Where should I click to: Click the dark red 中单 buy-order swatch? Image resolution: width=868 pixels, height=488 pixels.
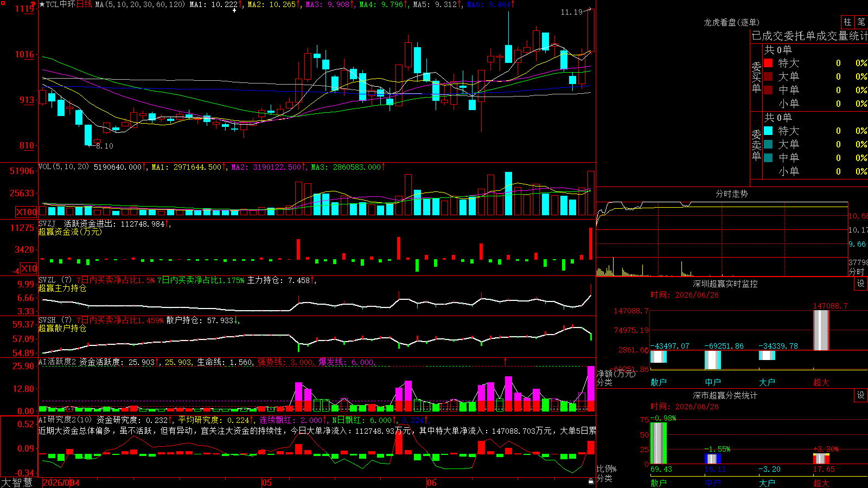click(768, 90)
